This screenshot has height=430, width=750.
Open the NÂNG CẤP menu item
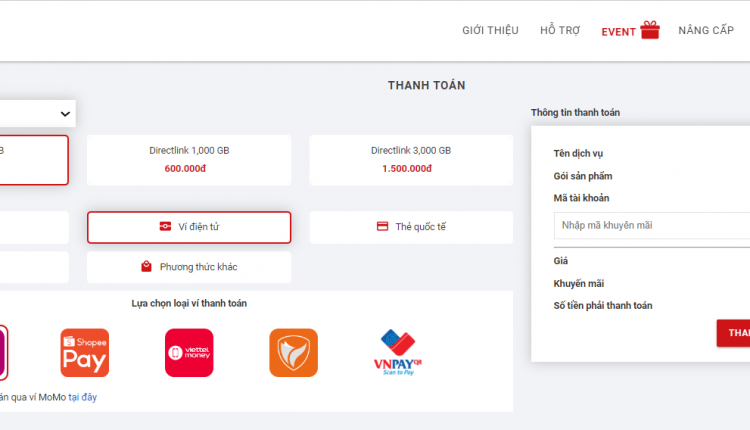[706, 31]
